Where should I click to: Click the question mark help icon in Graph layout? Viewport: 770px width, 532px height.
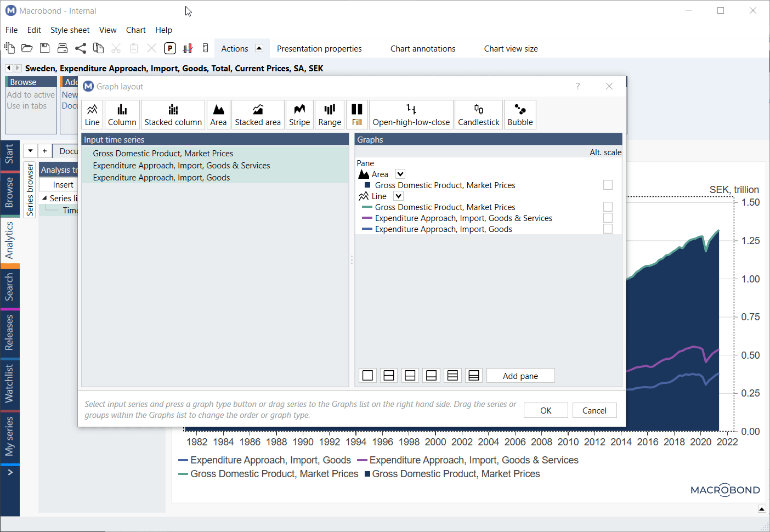(x=577, y=86)
